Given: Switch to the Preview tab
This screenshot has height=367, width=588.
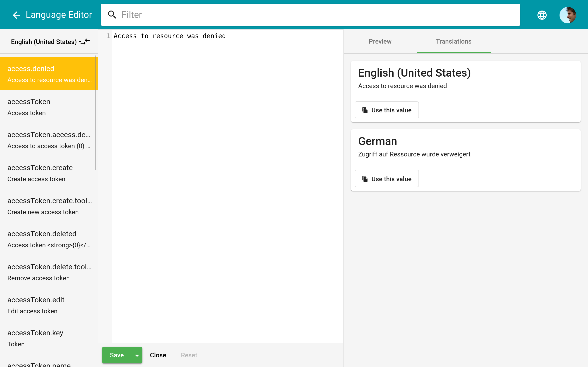Looking at the screenshot, I should 380,42.
